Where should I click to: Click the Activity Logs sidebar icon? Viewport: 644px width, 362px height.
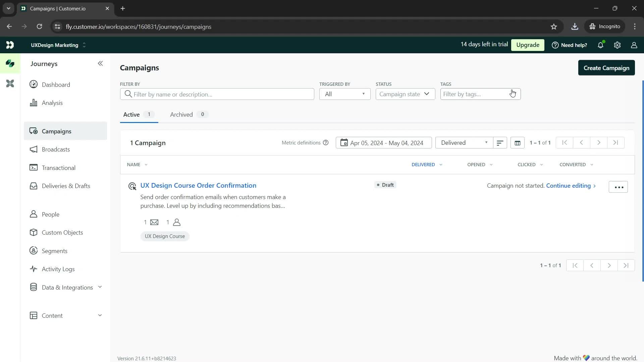[35, 269]
